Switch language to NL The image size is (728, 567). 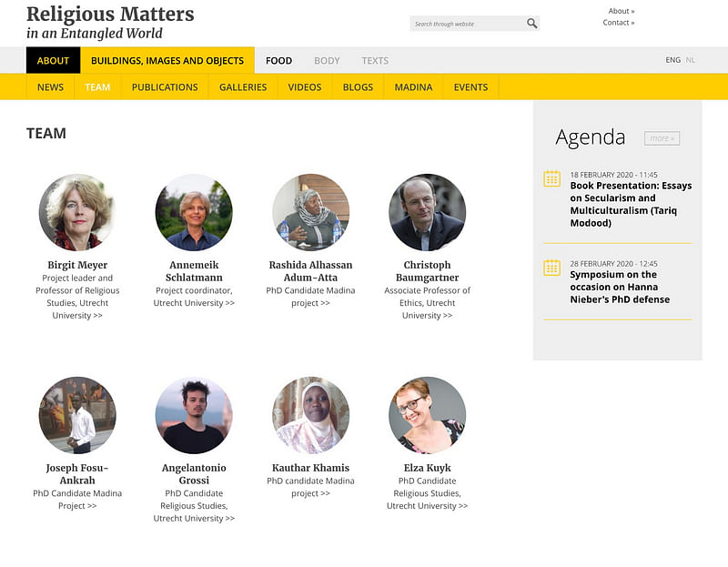click(x=690, y=60)
